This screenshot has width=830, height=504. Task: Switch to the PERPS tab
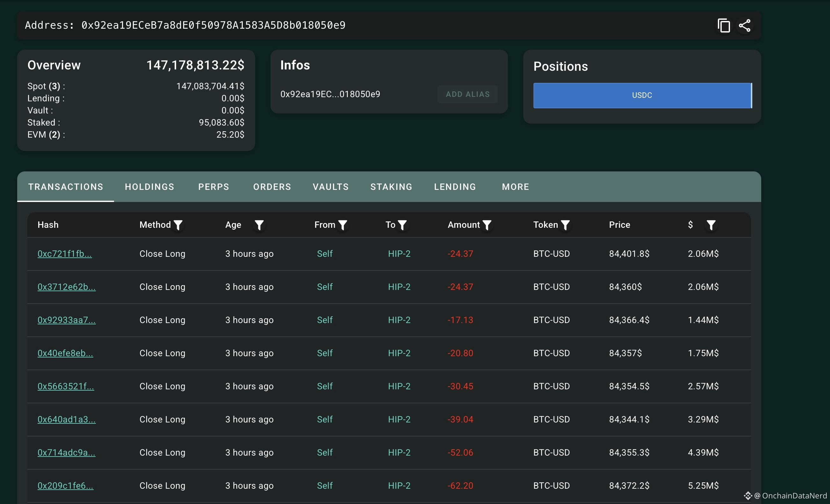pyautogui.click(x=214, y=187)
